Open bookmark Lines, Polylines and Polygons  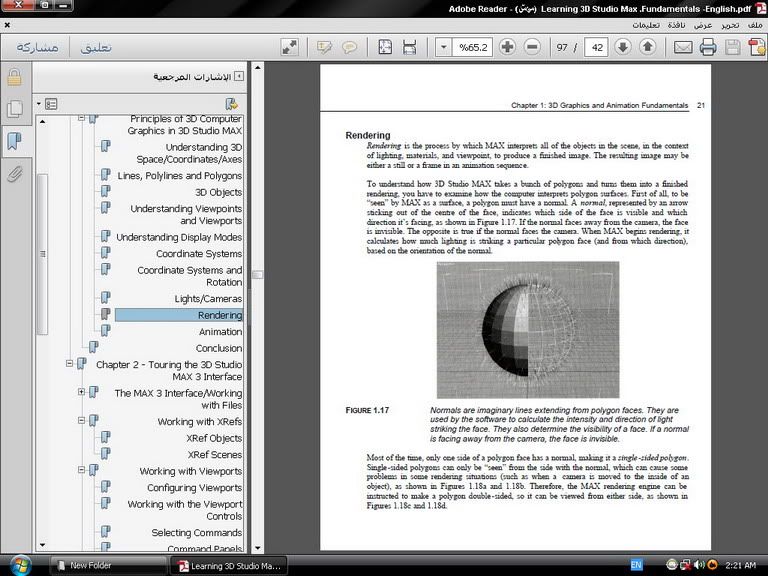(x=179, y=176)
